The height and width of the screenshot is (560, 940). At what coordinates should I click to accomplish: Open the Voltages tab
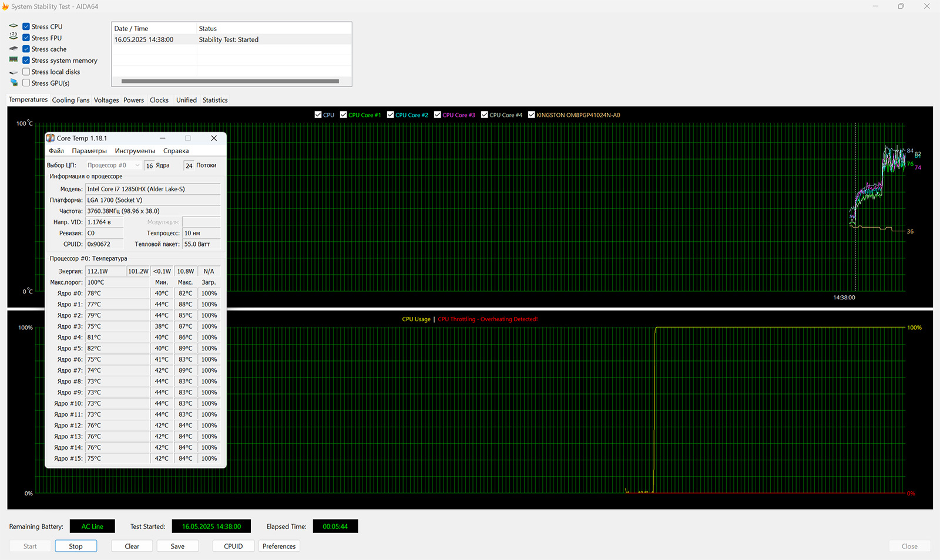coord(106,100)
